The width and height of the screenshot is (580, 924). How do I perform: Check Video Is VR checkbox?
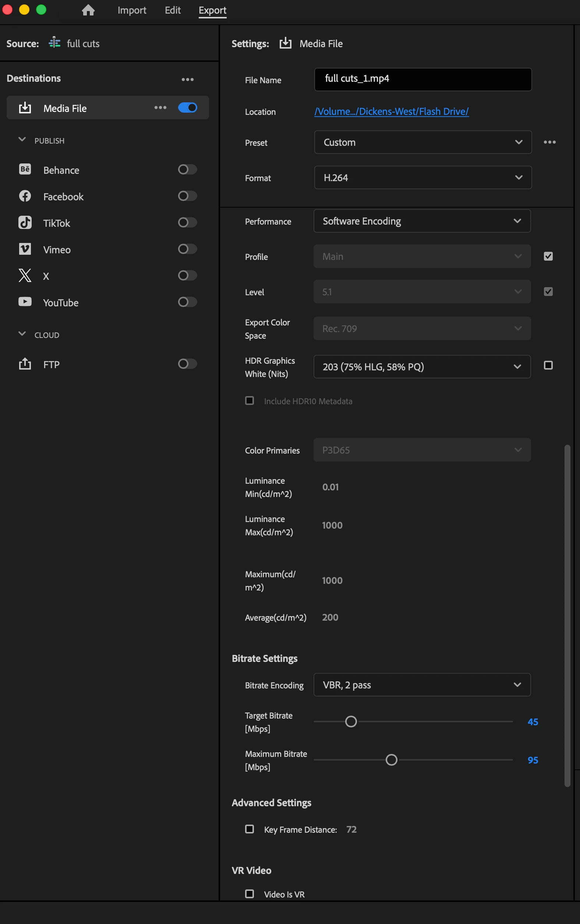coord(250,894)
